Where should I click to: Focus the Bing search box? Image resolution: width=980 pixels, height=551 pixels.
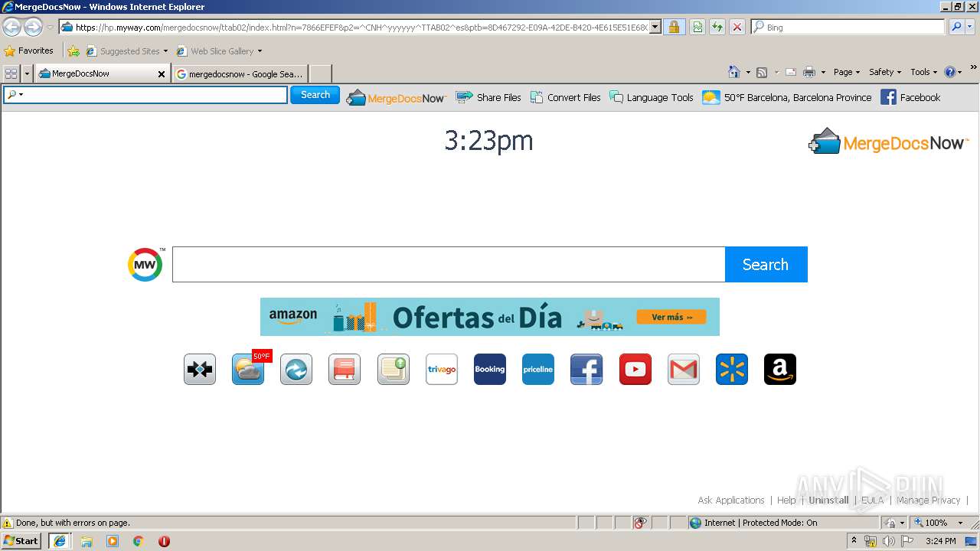pyautogui.click(x=848, y=28)
